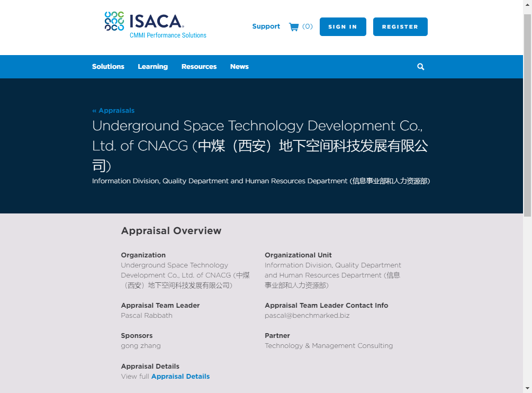Click the Appraisal Overview heading
This screenshot has height=393, width=532.
(x=171, y=231)
